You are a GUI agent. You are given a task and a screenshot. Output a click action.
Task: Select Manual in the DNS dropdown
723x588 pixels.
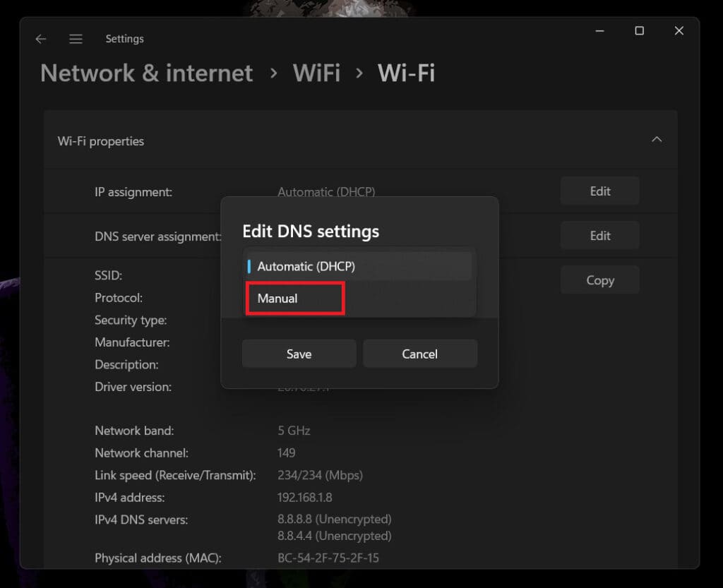(294, 297)
